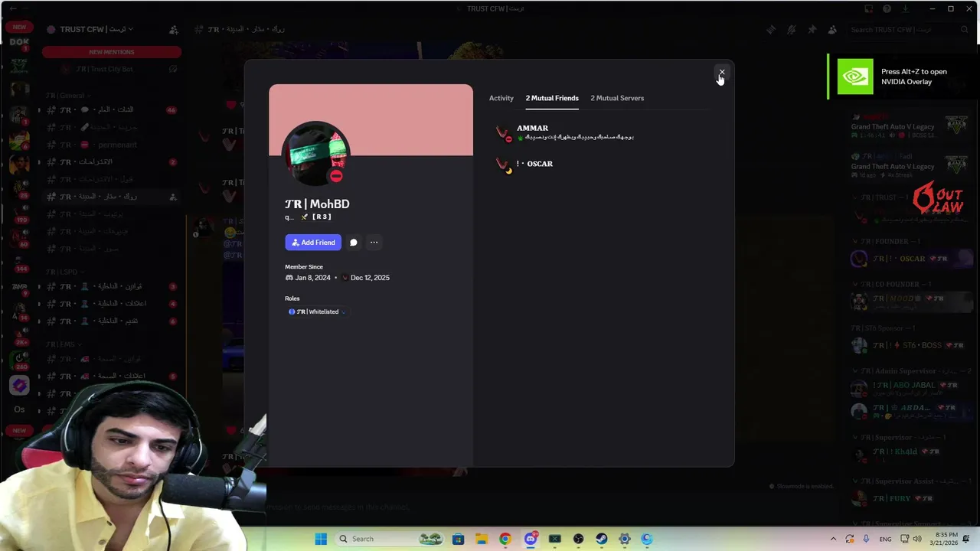Open the Threads icon in channel header
980x551 pixels.
(x=771, y=30)
